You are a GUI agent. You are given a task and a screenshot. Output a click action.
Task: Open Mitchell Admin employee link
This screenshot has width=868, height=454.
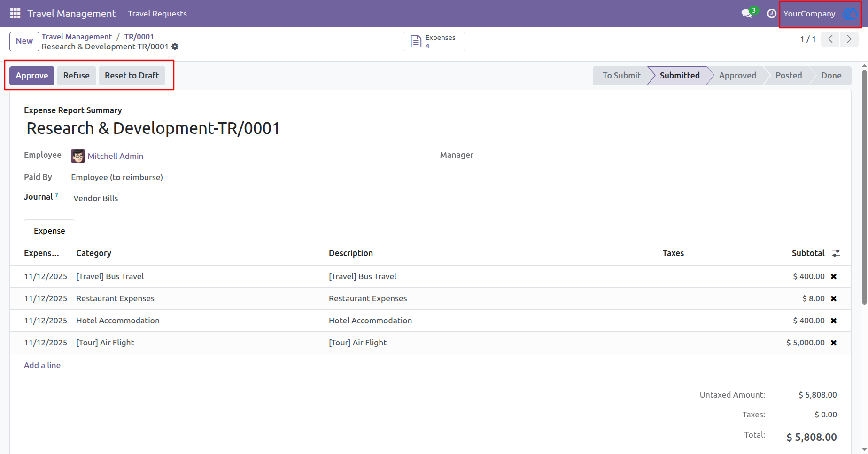[x=116, y=156]
